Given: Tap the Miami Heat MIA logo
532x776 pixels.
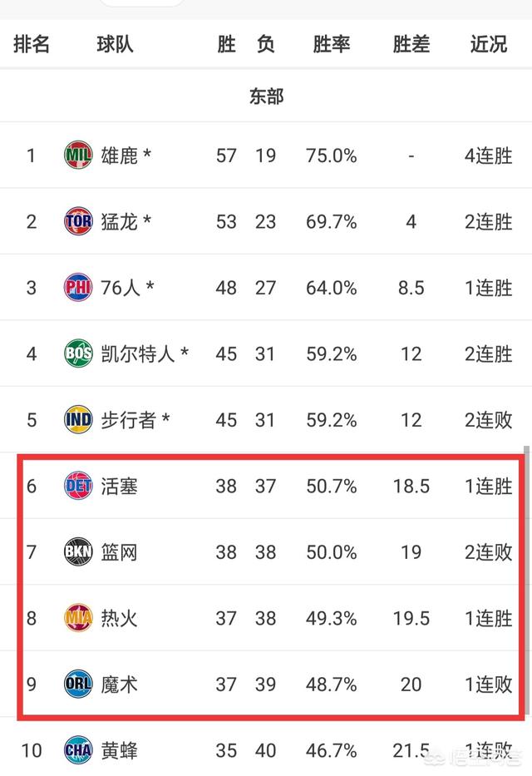Looking at the screenshot, I should (x=78, y=618).
